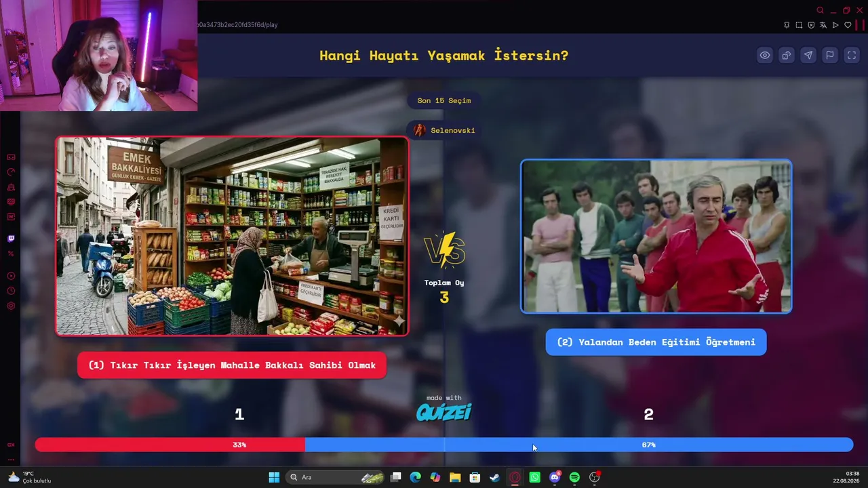Open Spotify from the taskbar

pos(574,477)
